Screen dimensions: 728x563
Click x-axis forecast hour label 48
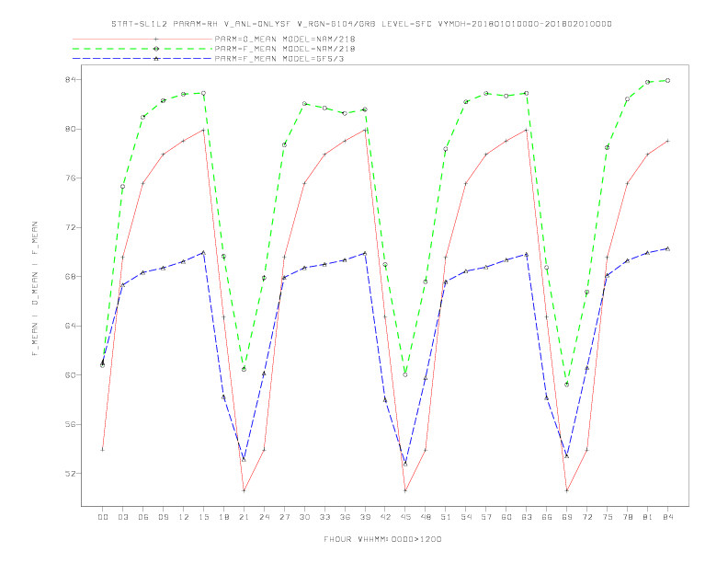click(426, 517)
